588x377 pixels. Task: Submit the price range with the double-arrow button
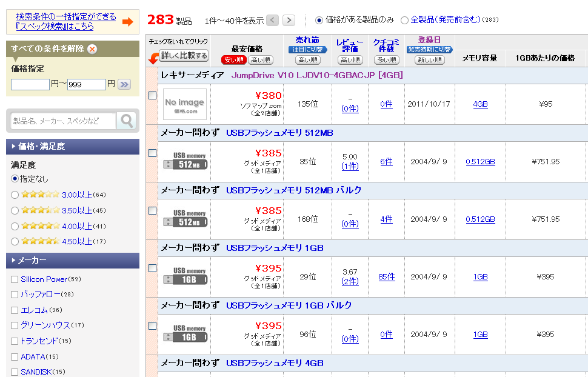[x=124, y=84]
